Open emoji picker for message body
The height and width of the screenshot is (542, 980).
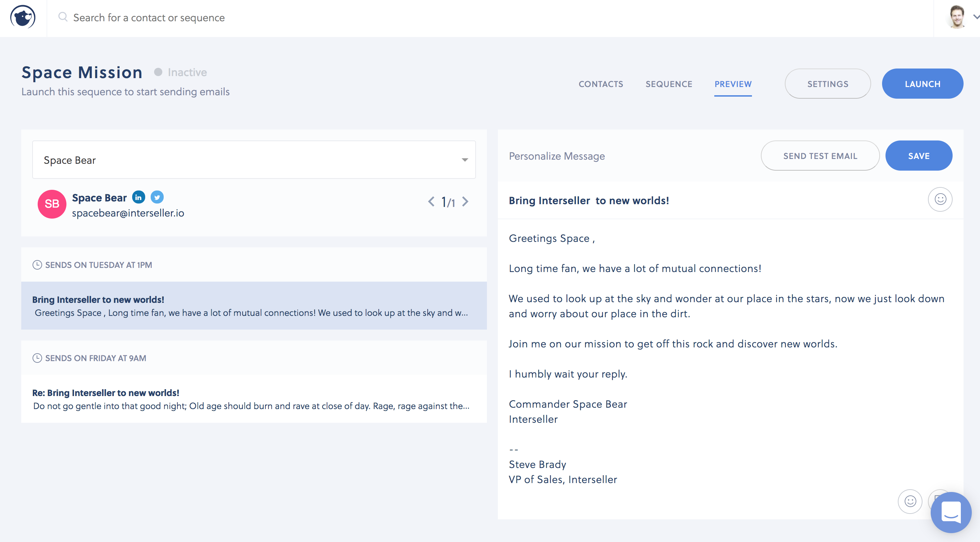click(910, 501)
